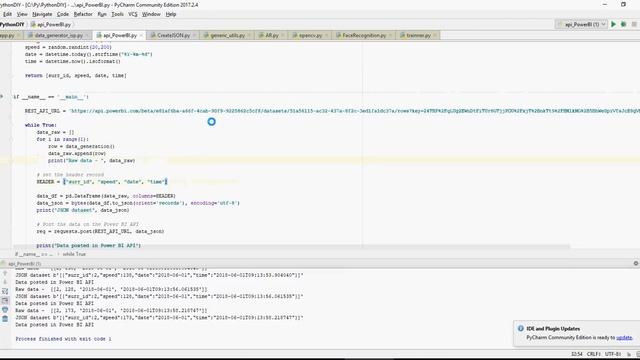Click the IDE and Plugin Updates info icon
Viewport: 640px width, 360px height.
pyautogui.click(x=520, y=329)
